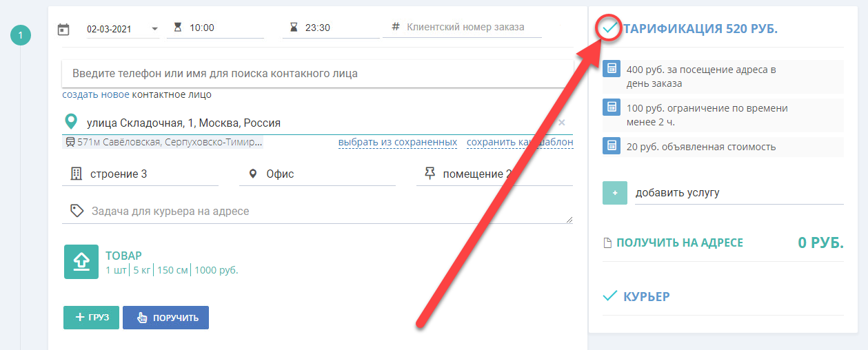Click the hourglass icon before 23:30
This screenshot has width=868, height=350.
(x=294, y=28)
